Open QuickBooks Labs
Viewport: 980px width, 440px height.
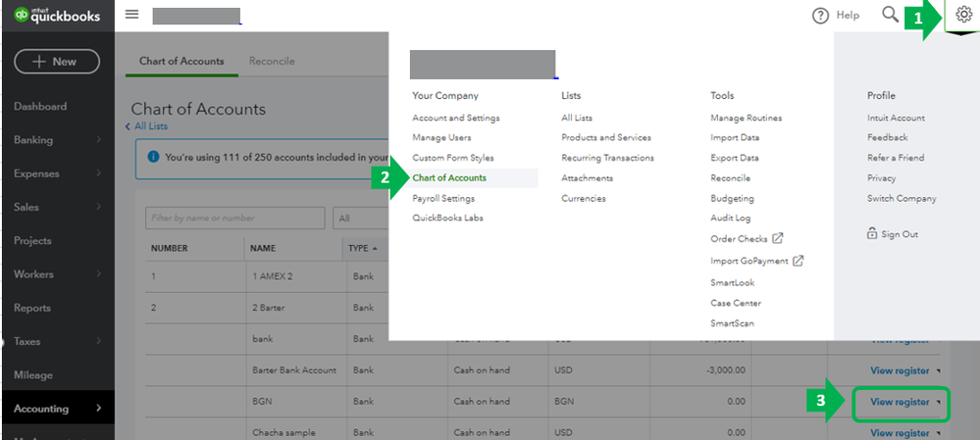pos(447,218)
